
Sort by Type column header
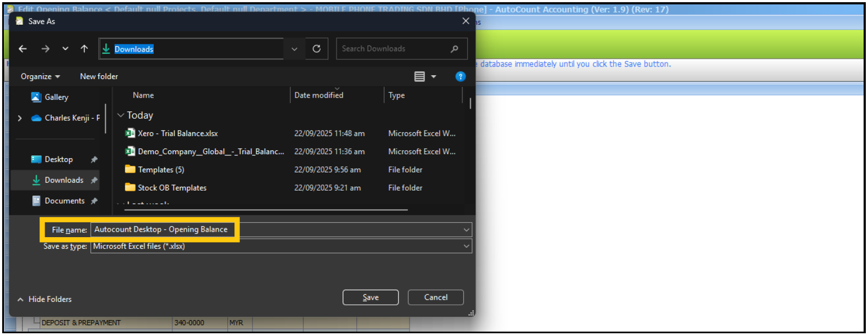click(x=396, y=95)
